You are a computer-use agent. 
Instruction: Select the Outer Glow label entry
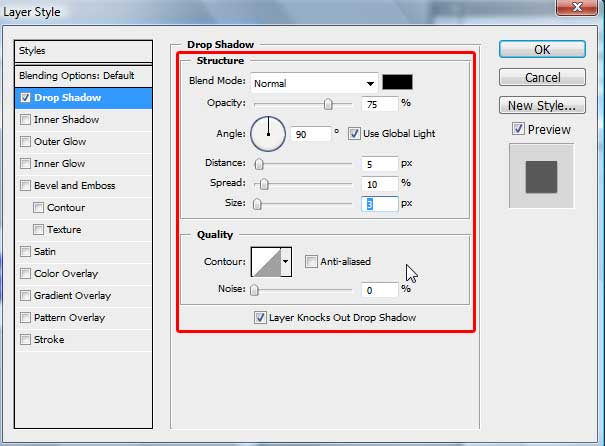(60, 142)
